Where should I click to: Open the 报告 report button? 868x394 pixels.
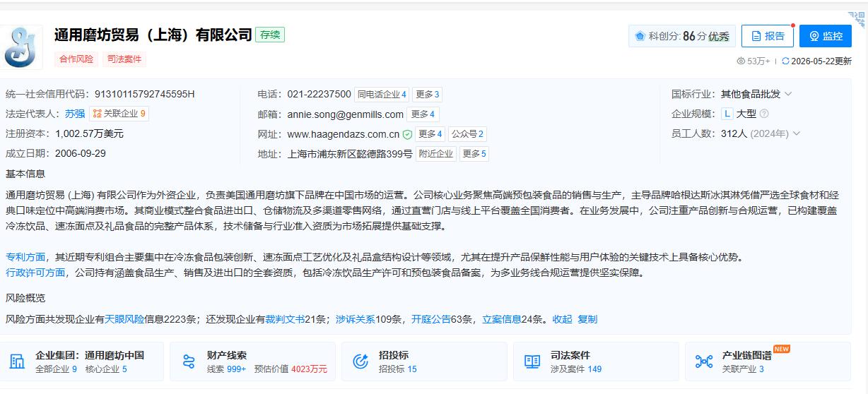pos(768,36)
